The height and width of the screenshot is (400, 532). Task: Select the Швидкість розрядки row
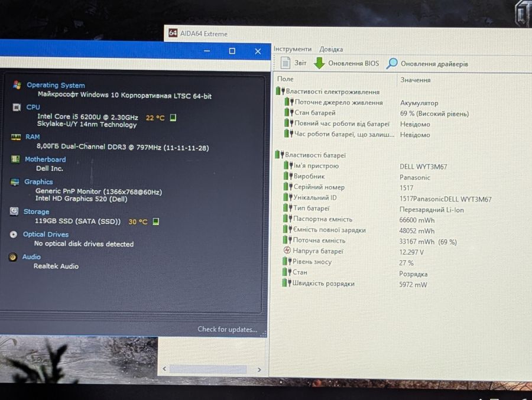(x=355, y=284)
